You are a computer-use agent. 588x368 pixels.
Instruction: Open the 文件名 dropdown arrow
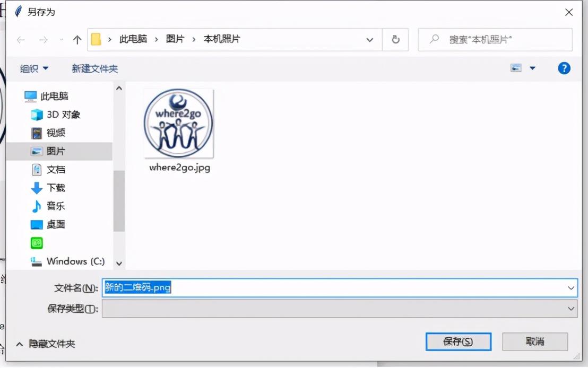click(x=570, y=288)
